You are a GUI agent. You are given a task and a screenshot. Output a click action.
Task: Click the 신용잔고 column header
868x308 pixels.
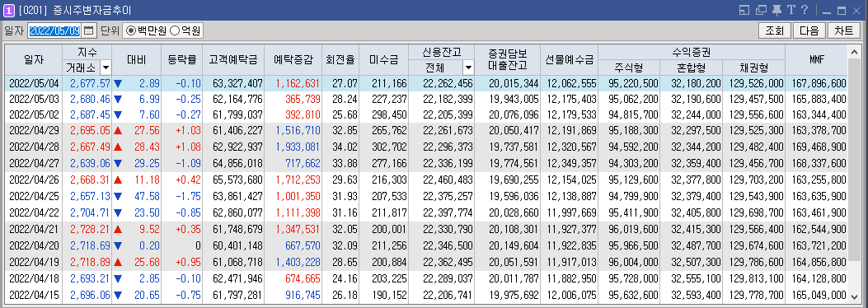[441, 53]
